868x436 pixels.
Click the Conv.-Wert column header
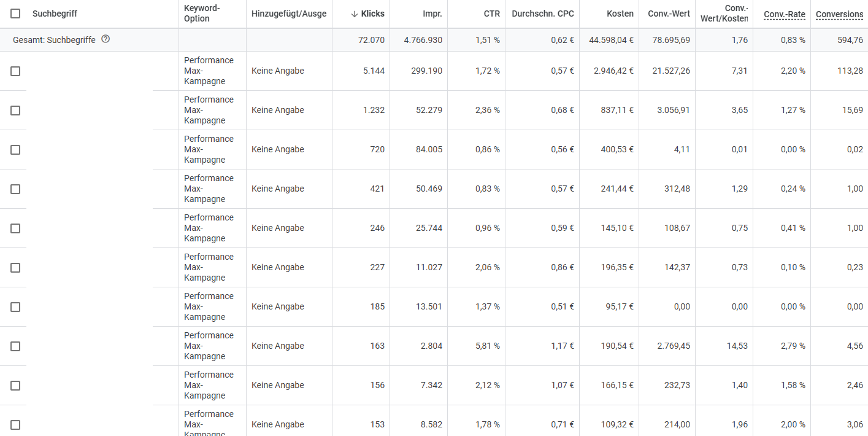(x=669, y=14)
